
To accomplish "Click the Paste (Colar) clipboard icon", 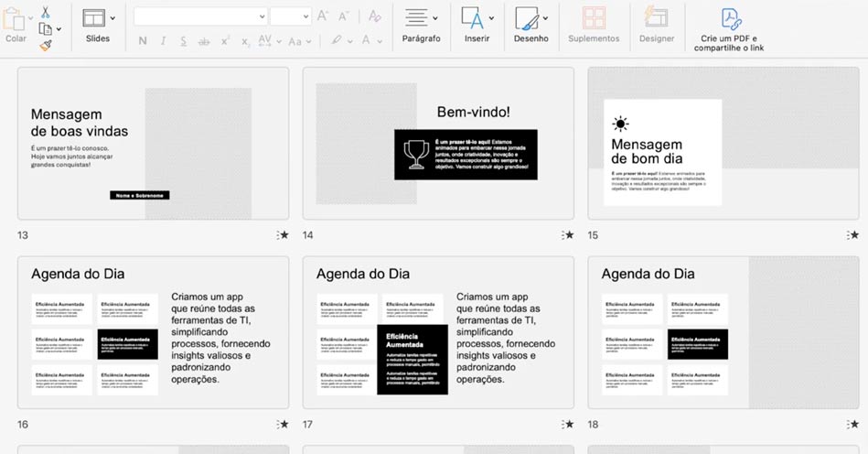I will (x=16, y=20).
